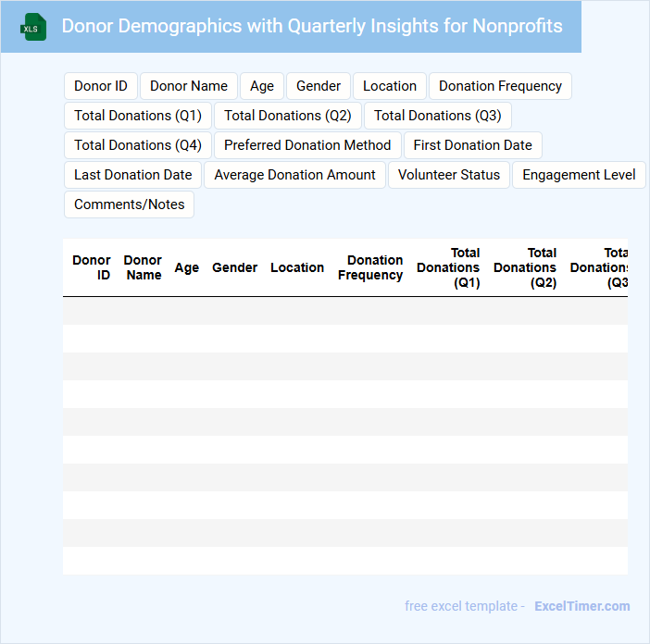Image resolution: width=650 pixels, height=644 pixels.
Task: Select Total Donations (Q1) tag
Action: [x=138, y=116]
